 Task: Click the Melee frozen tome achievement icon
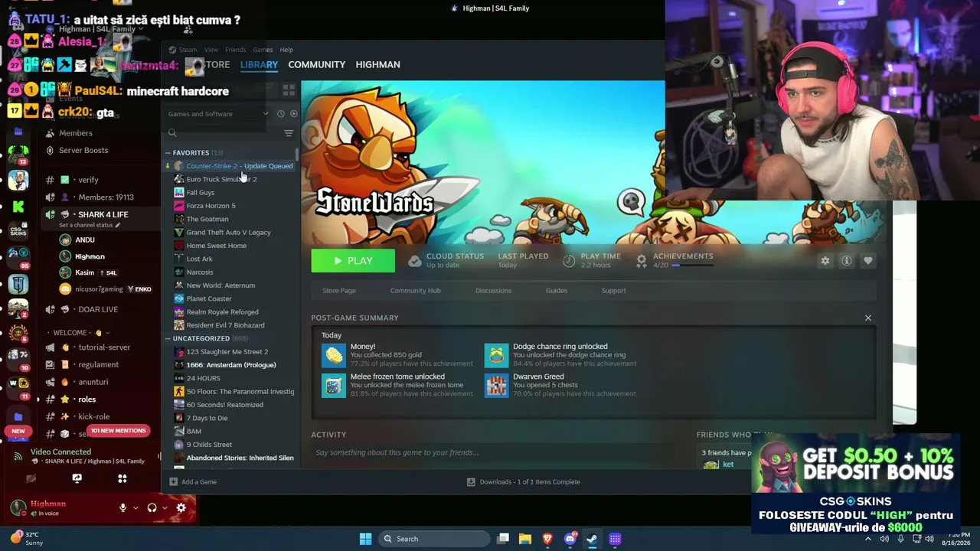click(x=334, y=385)
